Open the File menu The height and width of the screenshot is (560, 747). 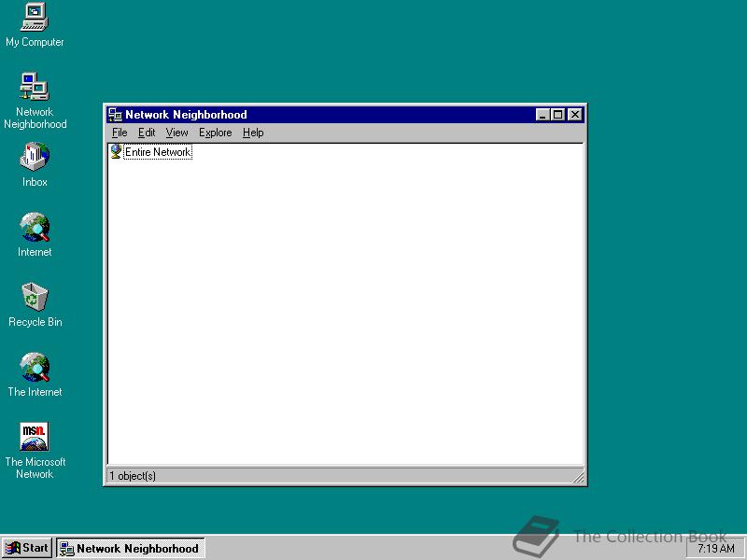[x=120, y=133]
